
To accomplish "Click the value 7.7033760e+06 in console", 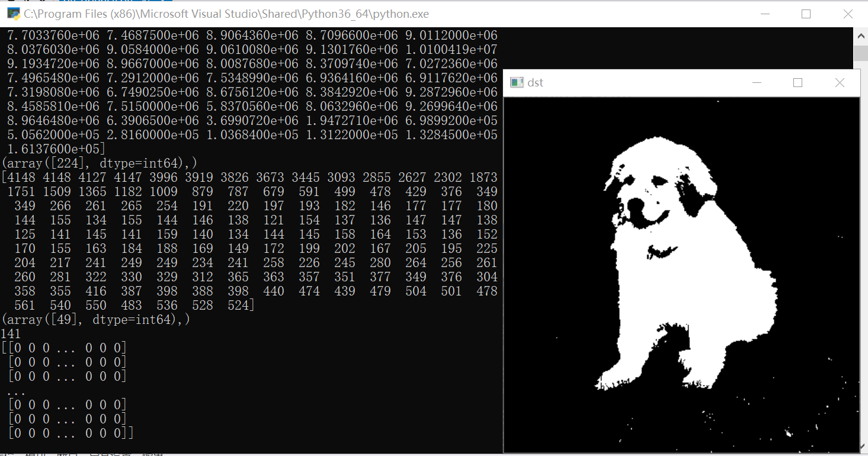I will coord(53,36).
